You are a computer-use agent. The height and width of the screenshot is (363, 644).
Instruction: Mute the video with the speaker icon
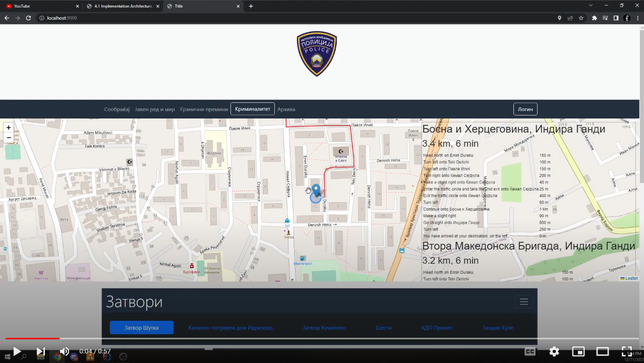(64, 351)
